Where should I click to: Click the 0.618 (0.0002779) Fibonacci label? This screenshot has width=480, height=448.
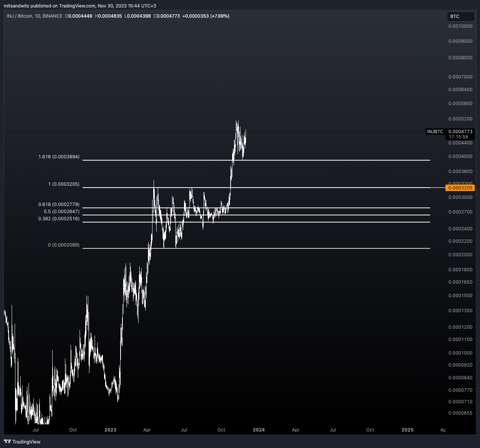(59, 204)
